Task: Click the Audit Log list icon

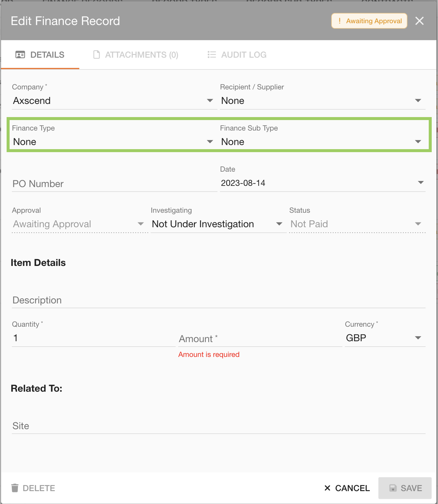Action: click(212, 55)
